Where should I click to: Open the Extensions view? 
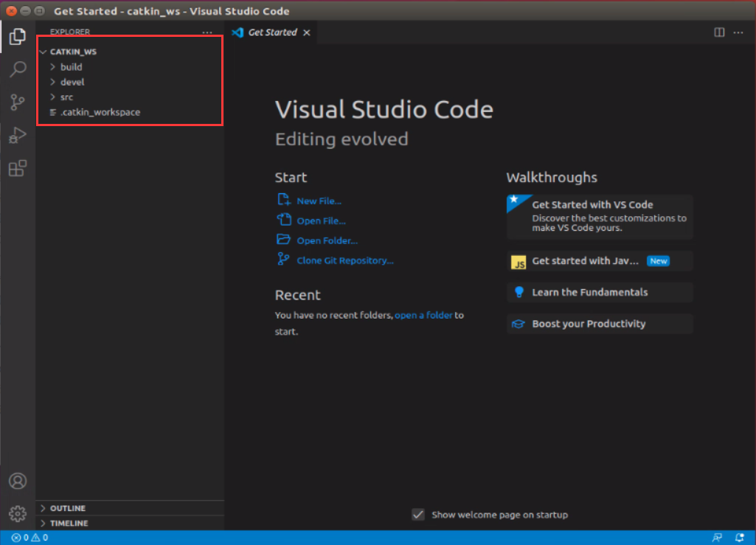click(x=18, y=169)
